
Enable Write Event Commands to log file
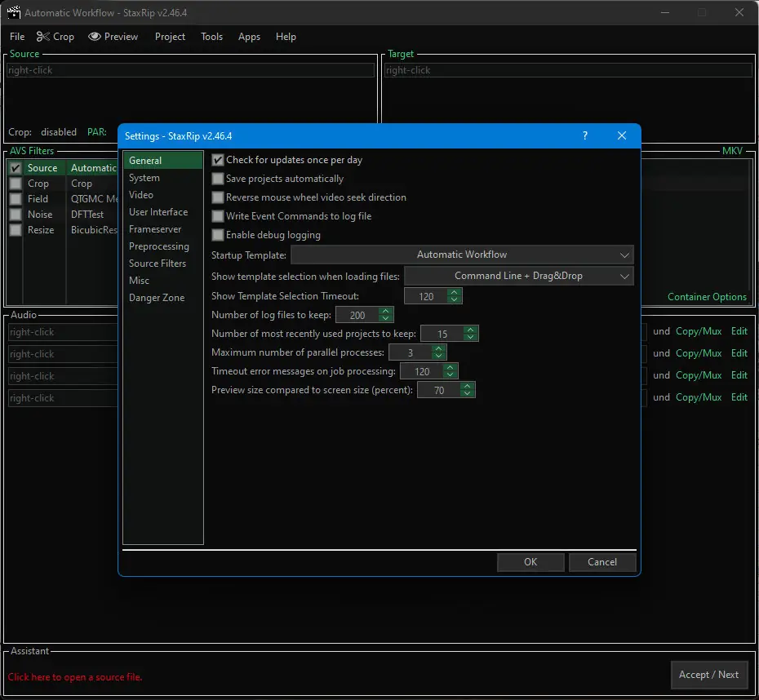(x=218, y=216)
